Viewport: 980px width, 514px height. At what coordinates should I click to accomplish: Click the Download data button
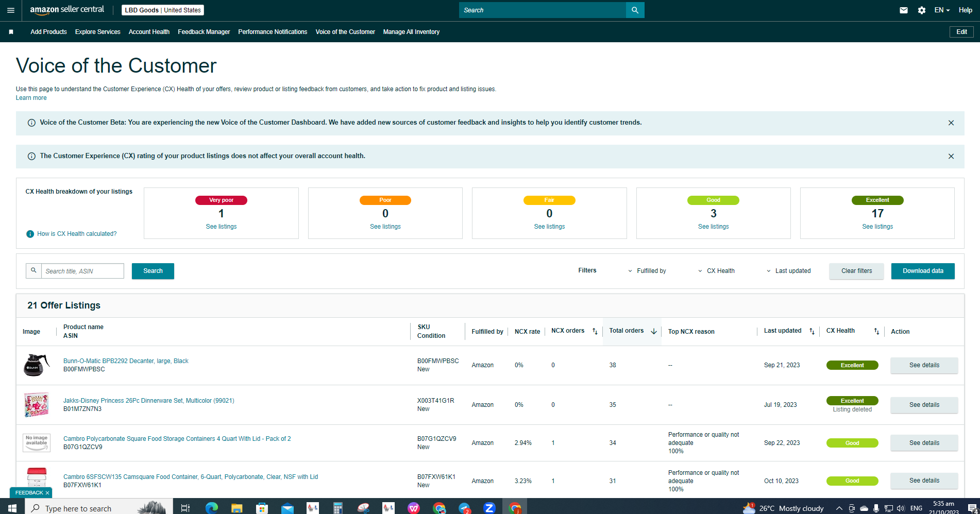coord(923,271)
